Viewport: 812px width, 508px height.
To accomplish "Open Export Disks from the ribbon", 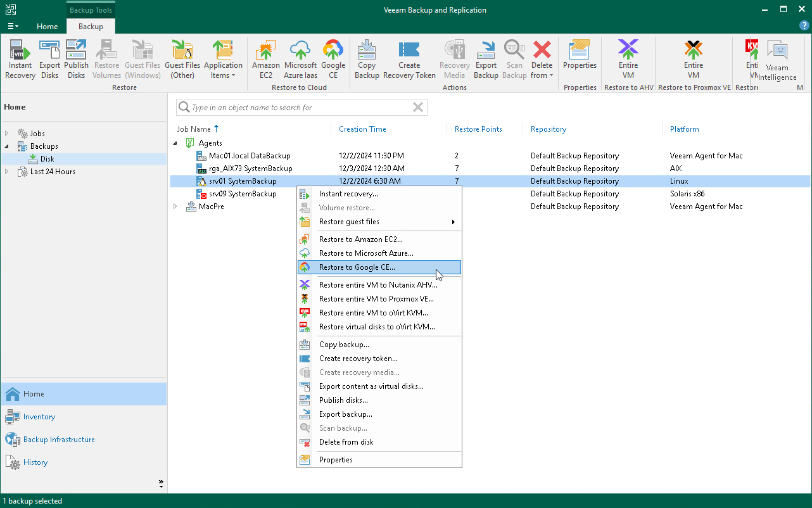I will [x=49, y=60].
